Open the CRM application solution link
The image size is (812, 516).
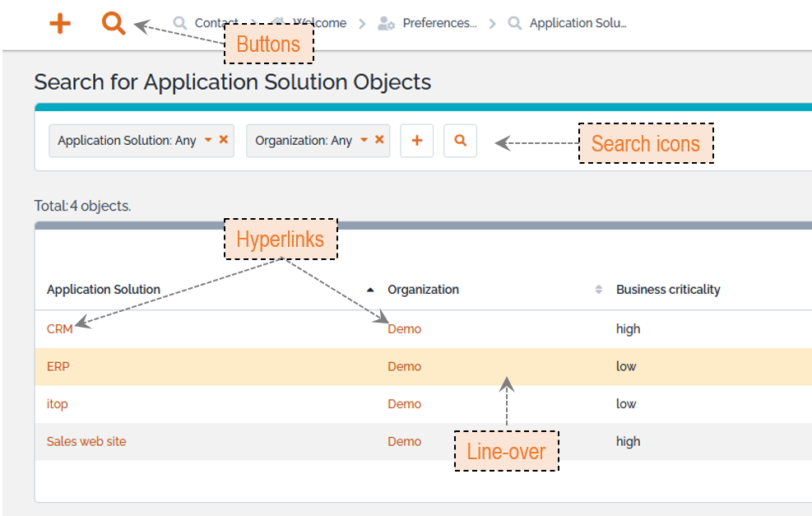coord(59,329)
